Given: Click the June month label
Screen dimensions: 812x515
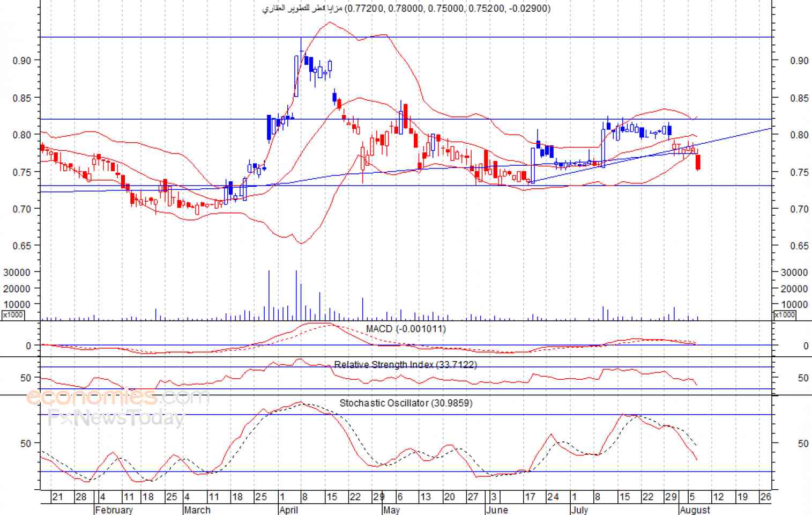Looking at the screenshot, I should coord(496,510).
